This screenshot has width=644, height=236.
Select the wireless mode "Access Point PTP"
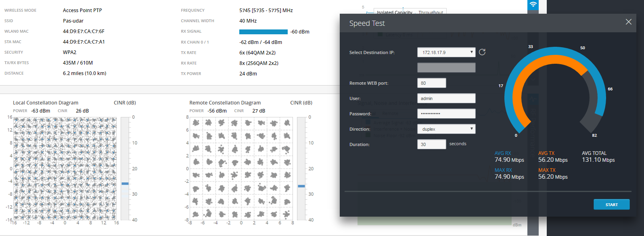point(82,10)
